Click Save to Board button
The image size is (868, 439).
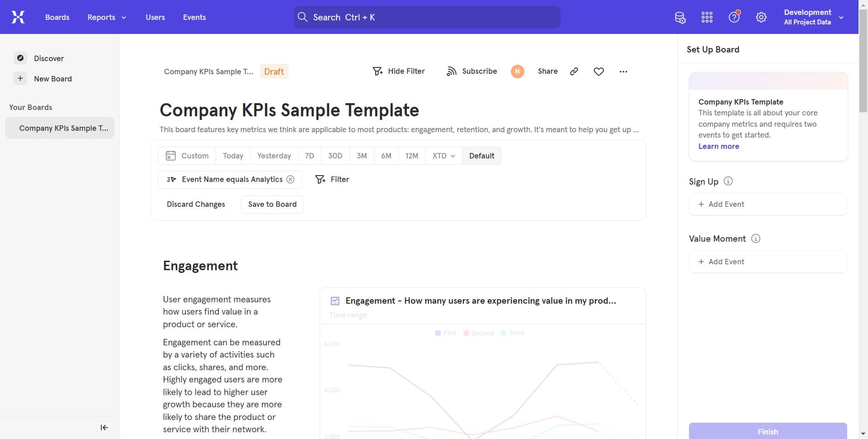tap(272, 205)
